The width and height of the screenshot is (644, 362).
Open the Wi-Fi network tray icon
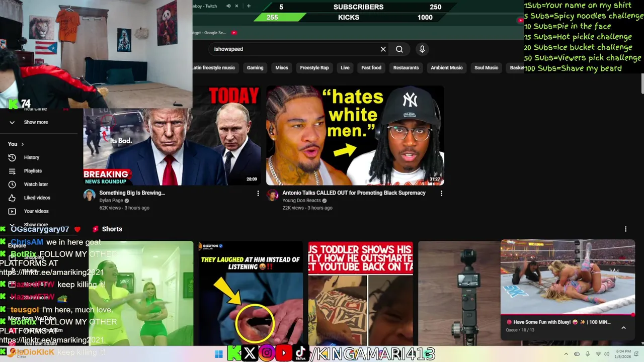pos(598,354)
